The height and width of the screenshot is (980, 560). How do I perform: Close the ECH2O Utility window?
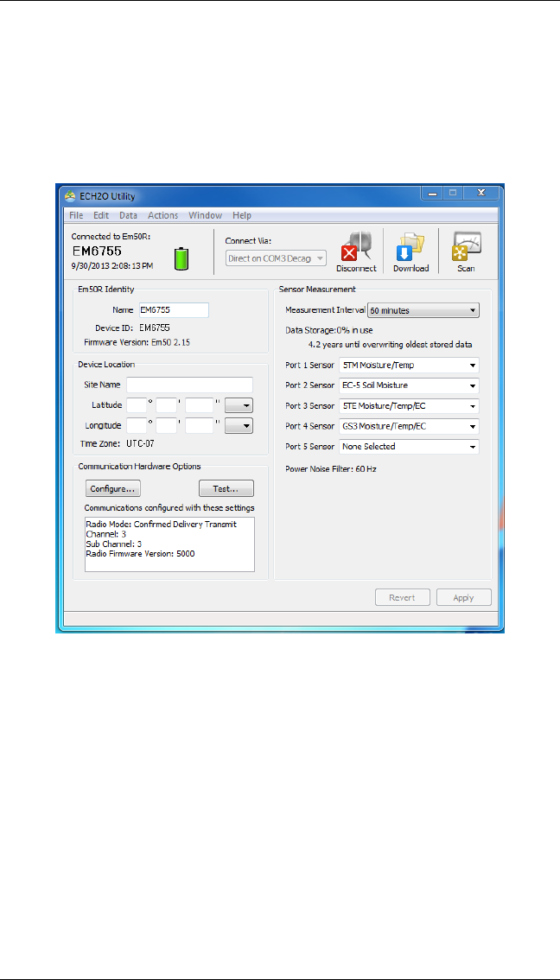click(481, 194)
